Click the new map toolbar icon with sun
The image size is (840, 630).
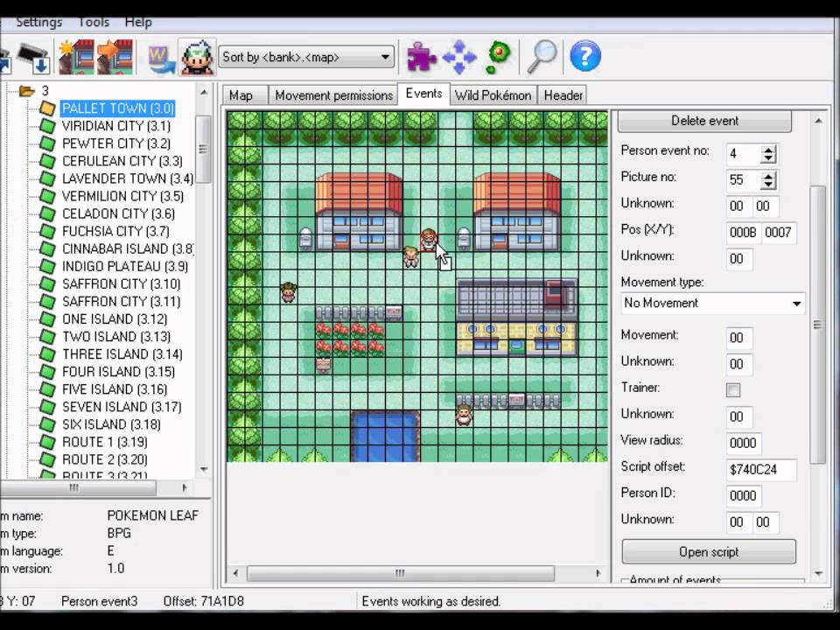point(76,57)
